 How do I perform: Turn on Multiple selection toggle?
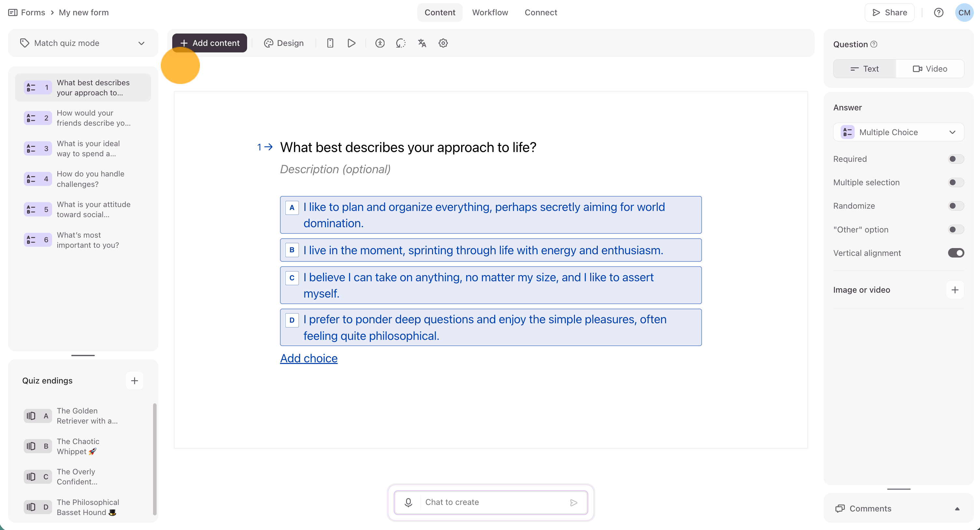tap(955, 183)
